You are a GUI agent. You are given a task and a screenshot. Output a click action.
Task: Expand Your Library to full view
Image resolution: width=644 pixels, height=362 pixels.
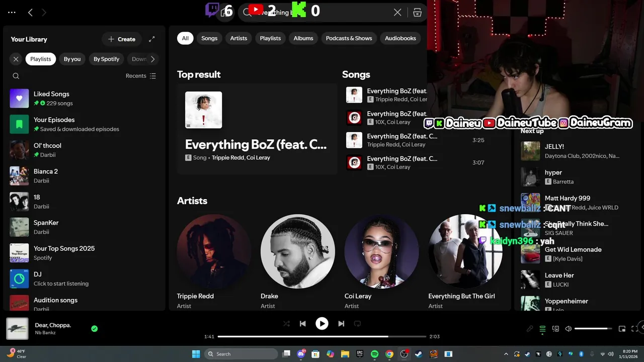click(x=152, y=39)
